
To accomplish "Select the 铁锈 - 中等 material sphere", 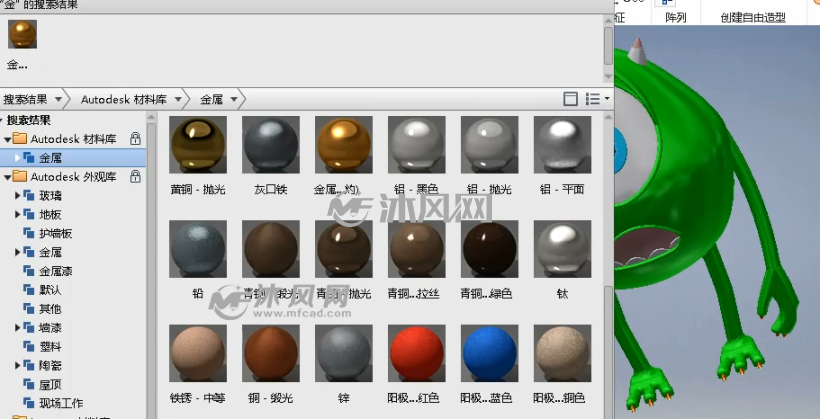I will coord(198,353).
